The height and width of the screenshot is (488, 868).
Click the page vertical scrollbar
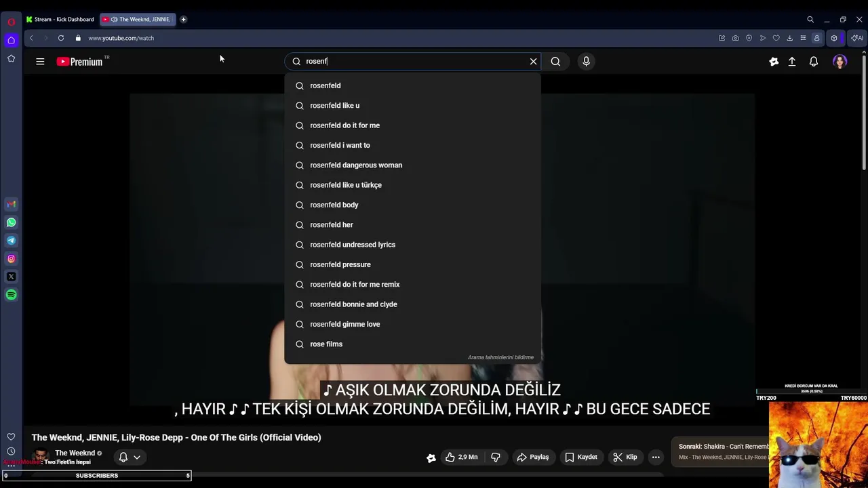coord(864,112)
